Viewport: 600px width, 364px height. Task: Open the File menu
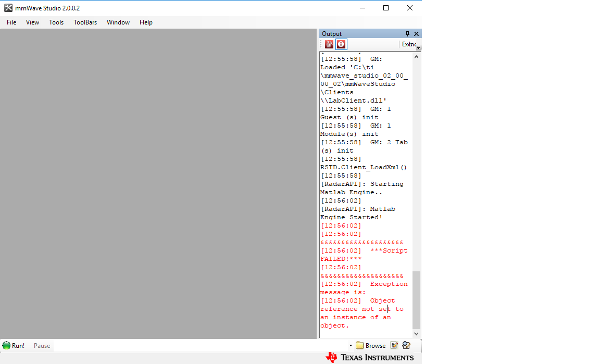11,22
